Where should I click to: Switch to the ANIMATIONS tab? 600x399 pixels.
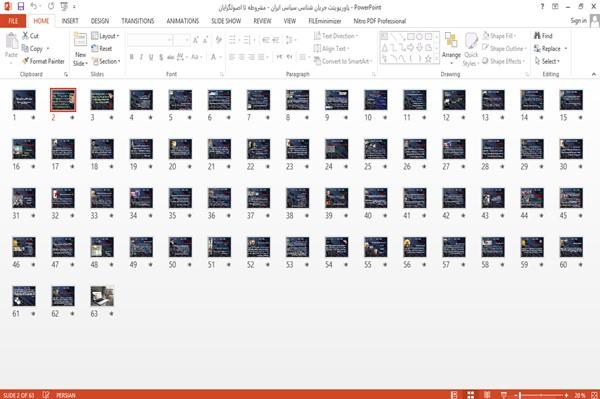point(183,21)
